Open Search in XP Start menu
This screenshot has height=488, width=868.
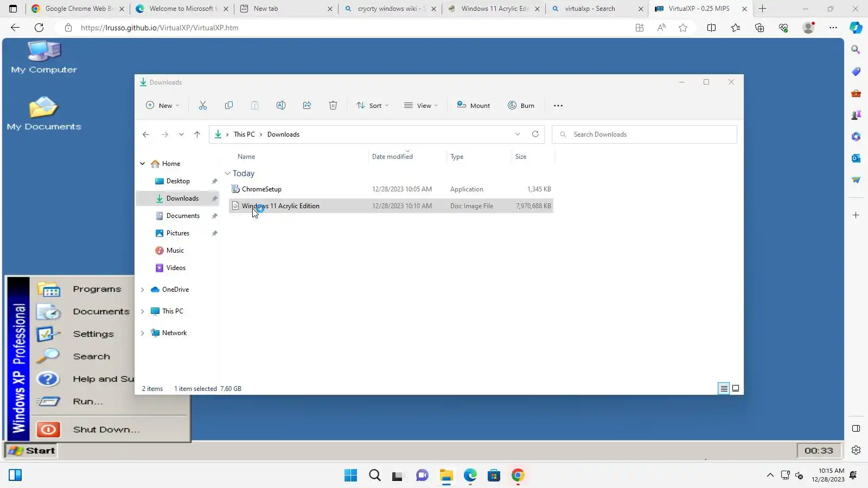click(x=84, y=356)
